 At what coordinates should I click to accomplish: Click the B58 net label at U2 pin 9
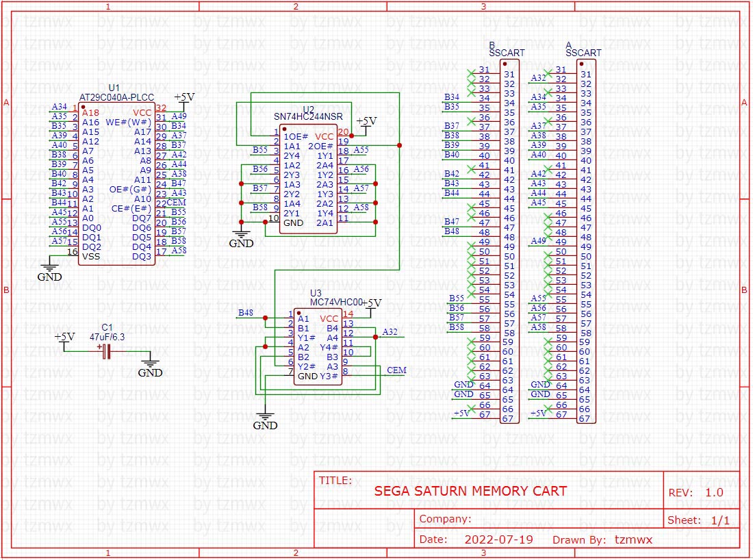pos(260,207)
